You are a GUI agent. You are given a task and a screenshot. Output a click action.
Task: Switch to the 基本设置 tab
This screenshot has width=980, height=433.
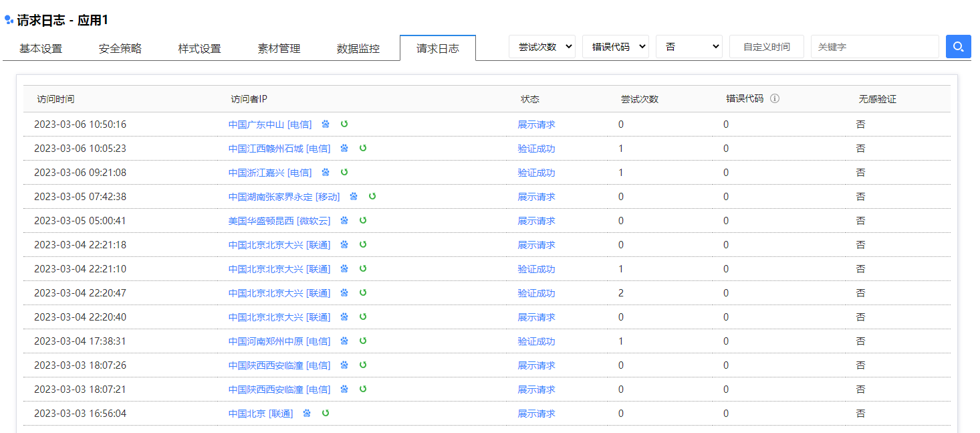click(41, 48)
